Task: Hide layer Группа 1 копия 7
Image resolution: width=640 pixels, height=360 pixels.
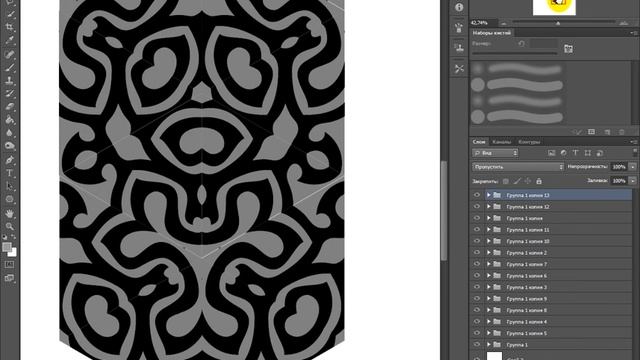Action: pos(477,264)
